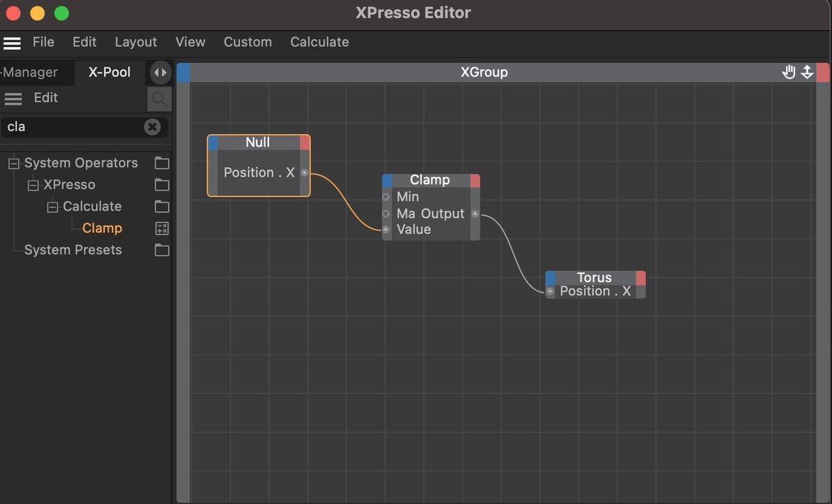Click the XGroup pan hand icon

(x=789, y=72)
